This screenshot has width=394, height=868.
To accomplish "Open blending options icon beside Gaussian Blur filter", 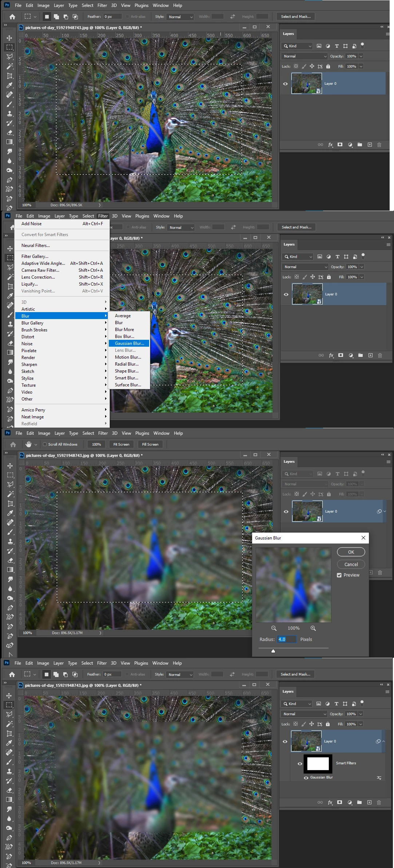I will pos(379,778).
